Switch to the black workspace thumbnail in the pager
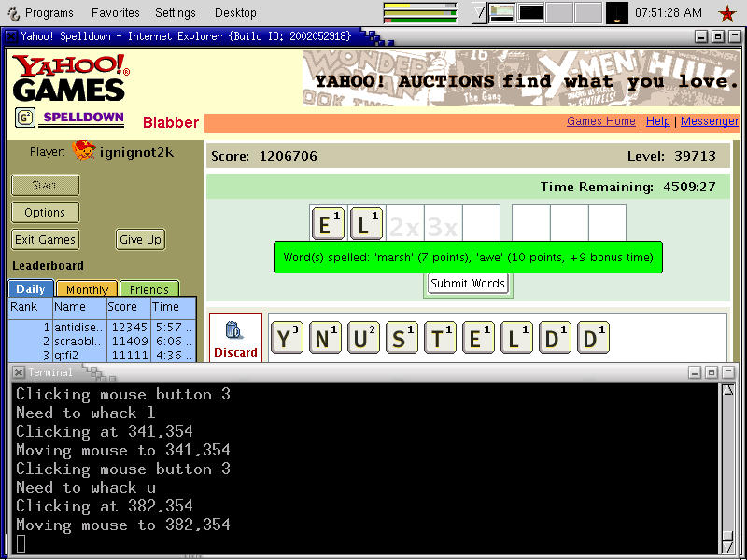The width and height of the screenshot is (747, 560). tap(531, 13)
